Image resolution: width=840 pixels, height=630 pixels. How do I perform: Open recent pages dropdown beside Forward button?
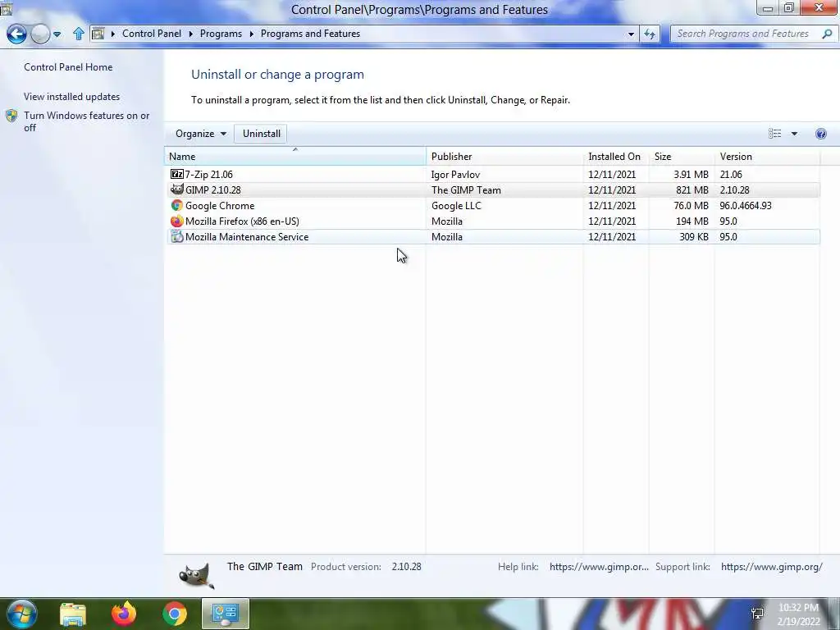57,34
